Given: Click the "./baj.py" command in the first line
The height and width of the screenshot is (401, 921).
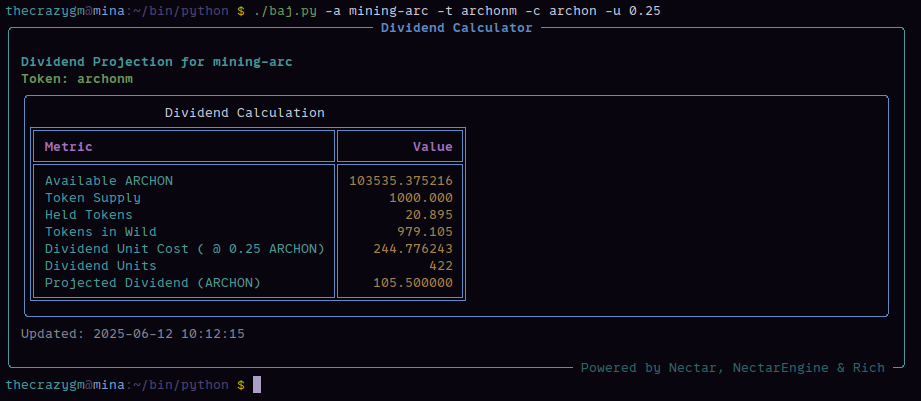Looking at the screenshot, I should [285, 11].
